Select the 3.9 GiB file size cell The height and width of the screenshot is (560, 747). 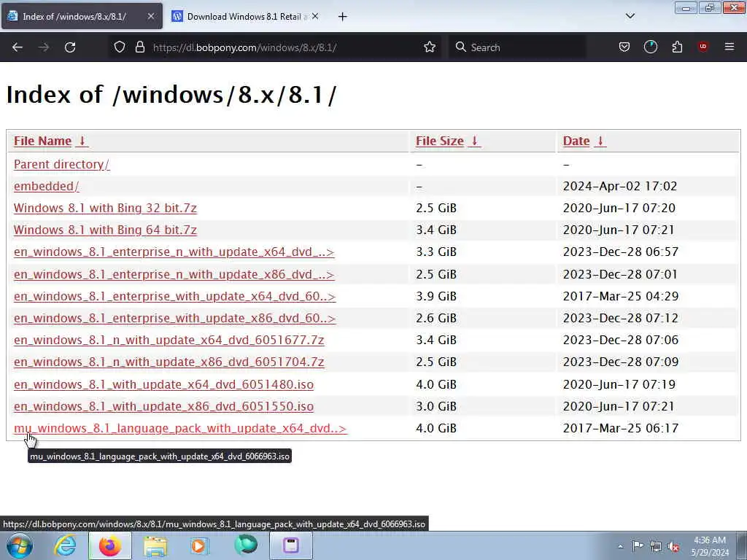point(436,296)
